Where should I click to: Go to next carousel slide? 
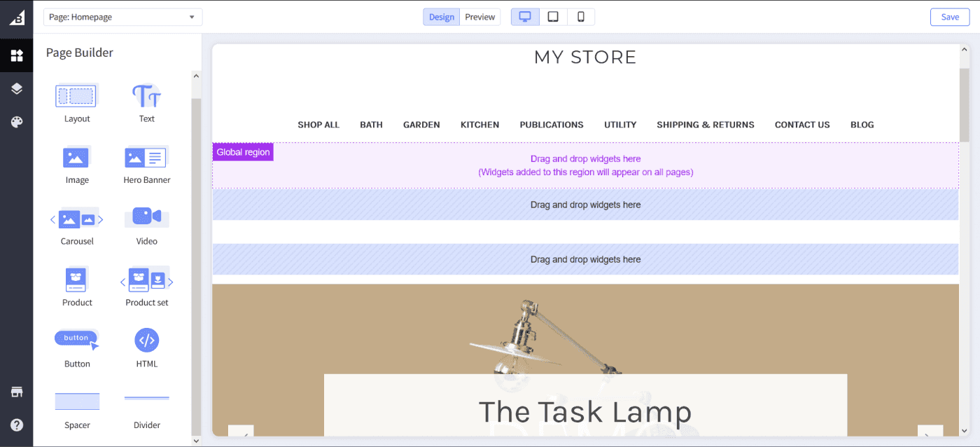pos(930,431)
